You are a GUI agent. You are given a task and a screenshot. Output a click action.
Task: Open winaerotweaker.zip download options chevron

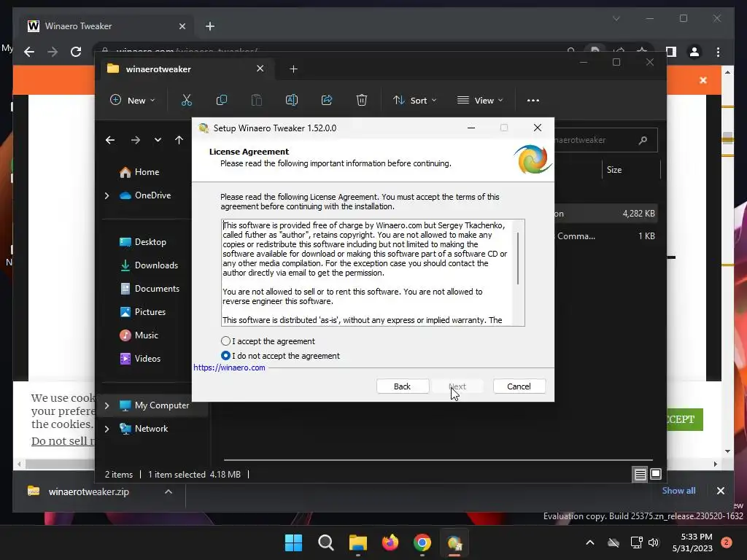click(x=169, y=492)
